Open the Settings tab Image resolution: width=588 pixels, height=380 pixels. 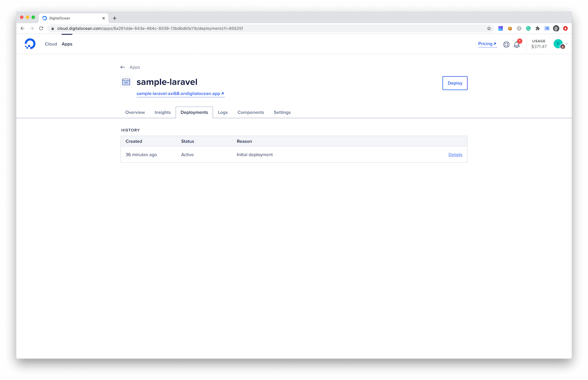pyautogui.click(x=282, y=112)
